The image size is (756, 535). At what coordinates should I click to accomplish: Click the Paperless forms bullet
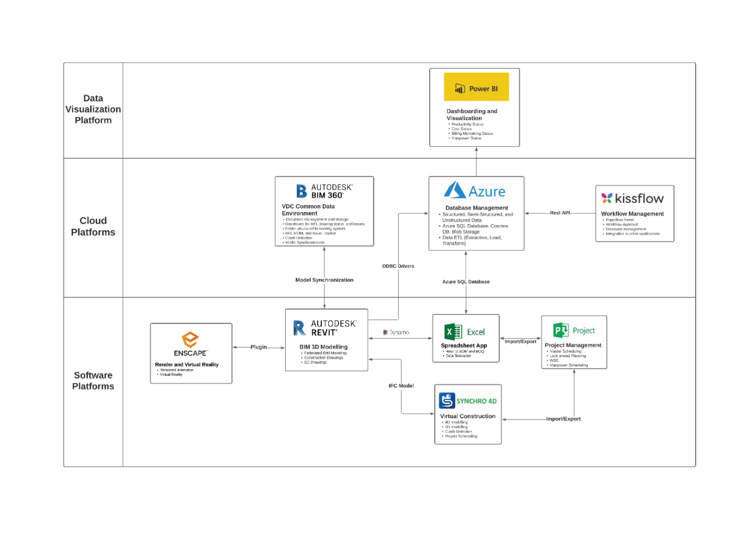(x=619, y=220)
